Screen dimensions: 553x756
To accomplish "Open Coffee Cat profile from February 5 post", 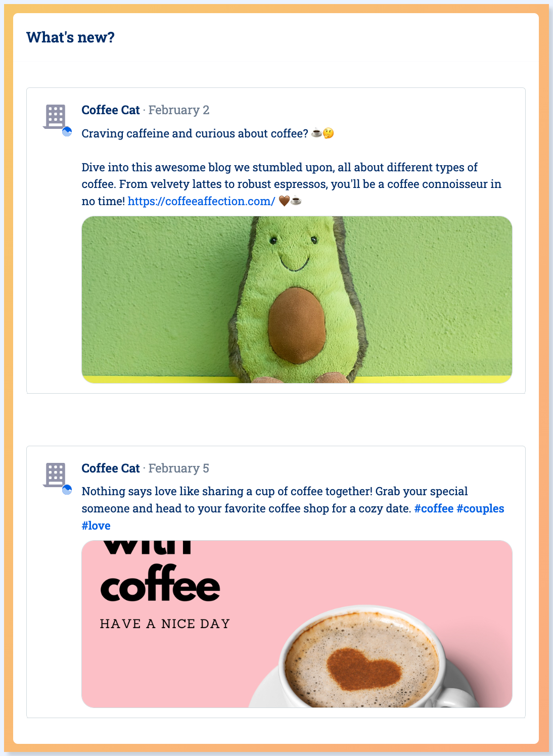I will coord(111,468).
